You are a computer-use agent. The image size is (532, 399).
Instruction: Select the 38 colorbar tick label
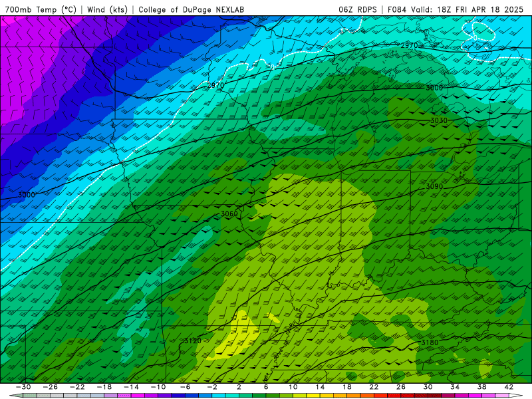[481, 387]
